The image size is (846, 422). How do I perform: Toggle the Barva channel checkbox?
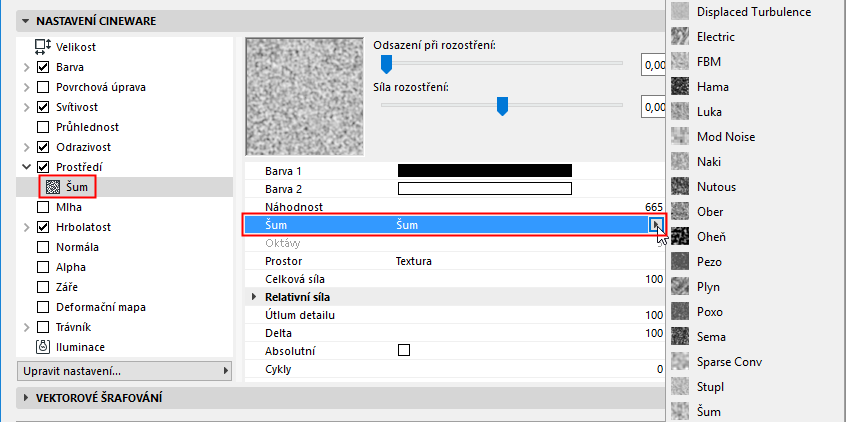(43, 67)
